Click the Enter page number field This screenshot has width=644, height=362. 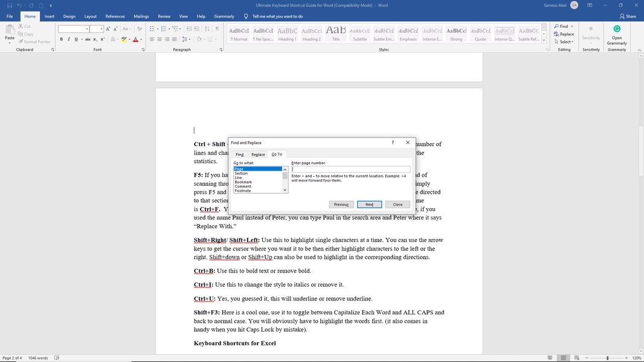coord(351,169)
